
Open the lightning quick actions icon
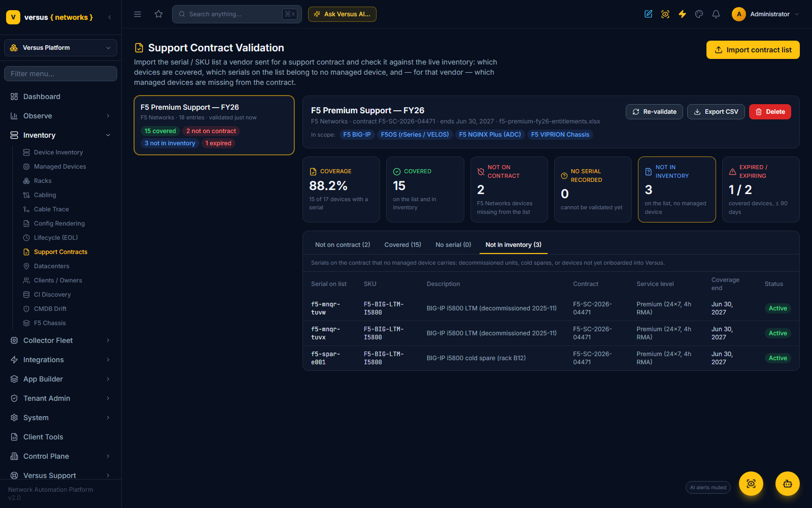click(682, 14)
